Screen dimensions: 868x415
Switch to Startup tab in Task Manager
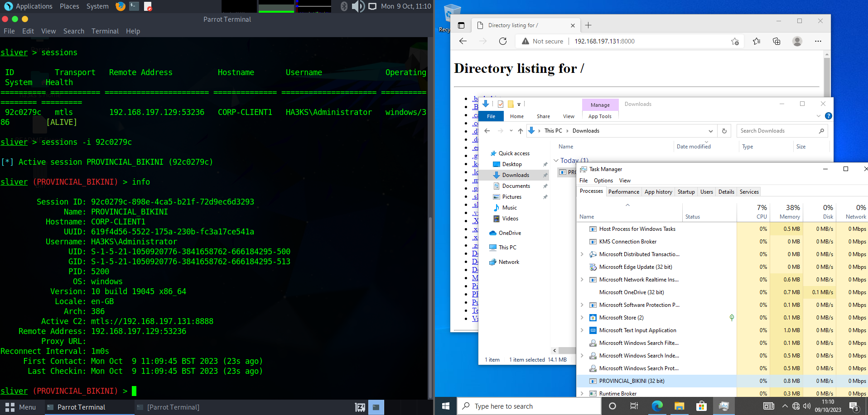click(x=686, y=192)
